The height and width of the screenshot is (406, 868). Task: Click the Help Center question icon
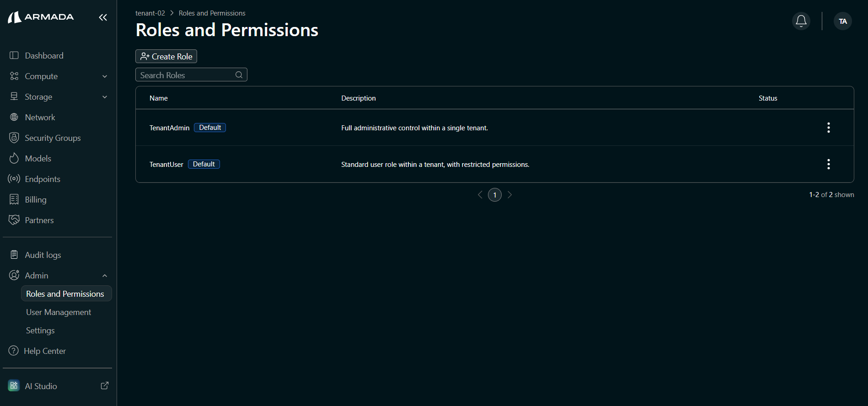pos(14,351)
